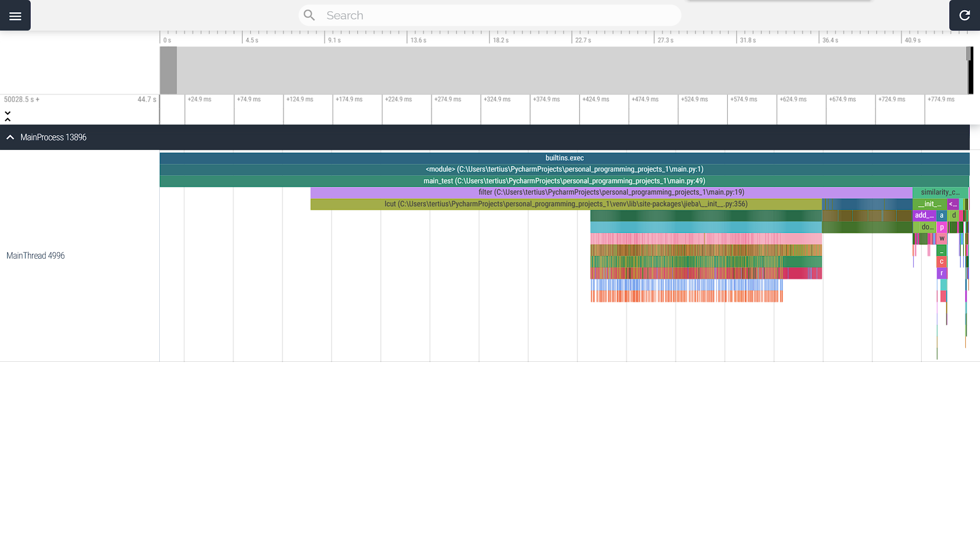Select the similarity_c... slice
This screenshot has width=980, height=551.
(x=940, y=192)
